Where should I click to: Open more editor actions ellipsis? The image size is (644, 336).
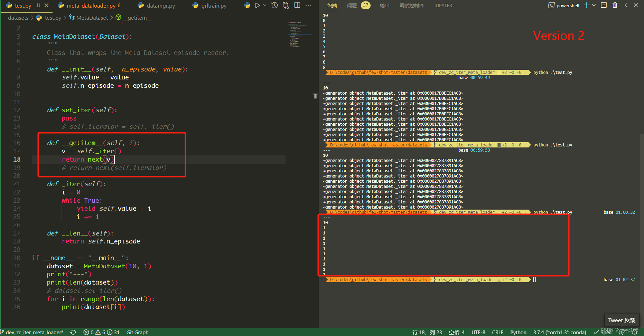[x=308, y=5]
